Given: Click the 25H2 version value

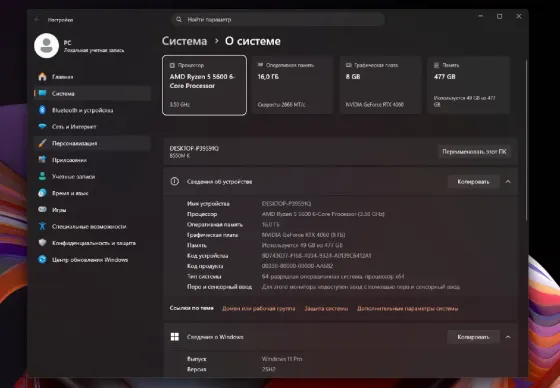Looking at the screenshot, I should click(269, 369).
